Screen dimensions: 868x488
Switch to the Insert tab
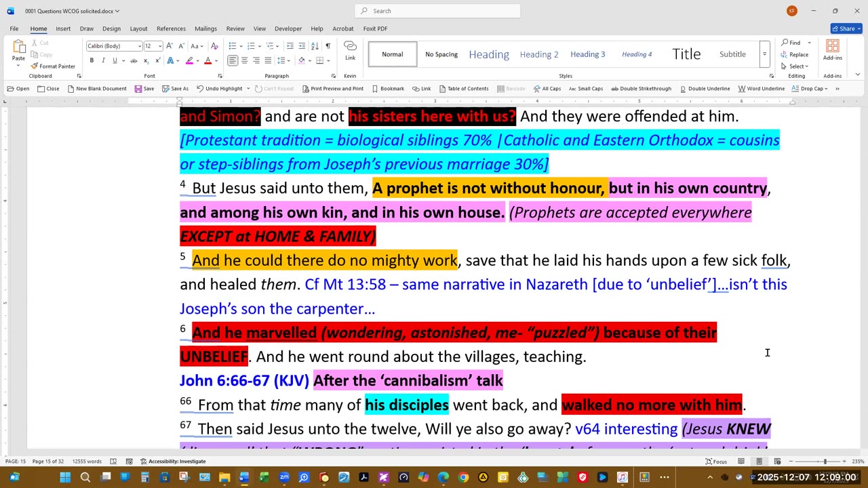click(63, 28)
